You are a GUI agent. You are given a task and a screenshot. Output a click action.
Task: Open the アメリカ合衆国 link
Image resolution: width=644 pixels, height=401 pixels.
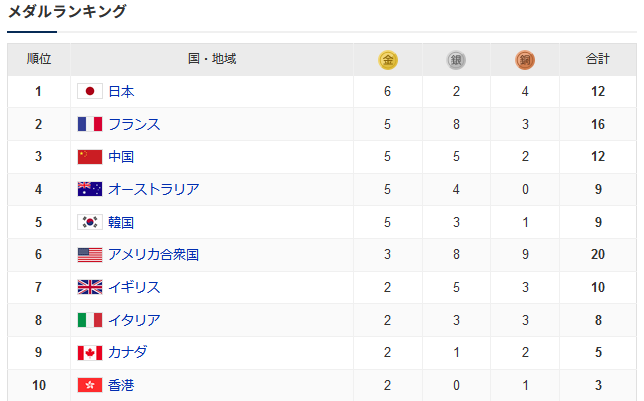(153, 255)
